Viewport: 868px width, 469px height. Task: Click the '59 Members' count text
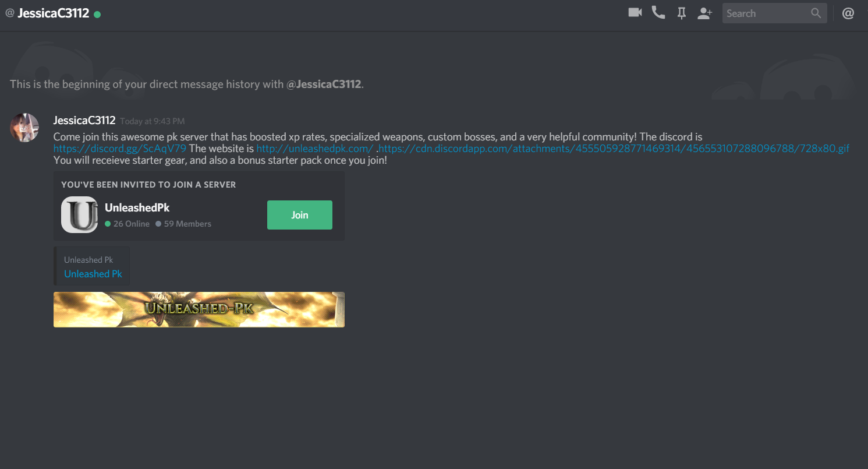pos(187,224)
